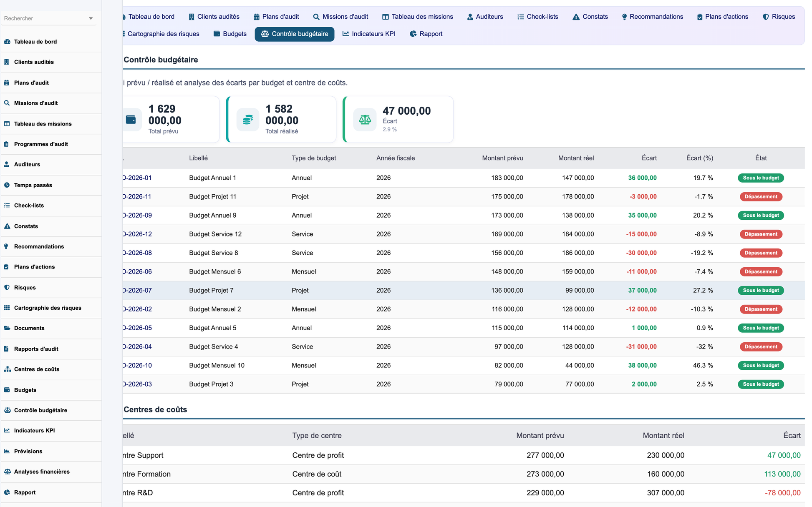This screenshot has width=812, height=507.
Task: Click the Rapports d'audit sidebar file icon
Action: click(7, 349)
